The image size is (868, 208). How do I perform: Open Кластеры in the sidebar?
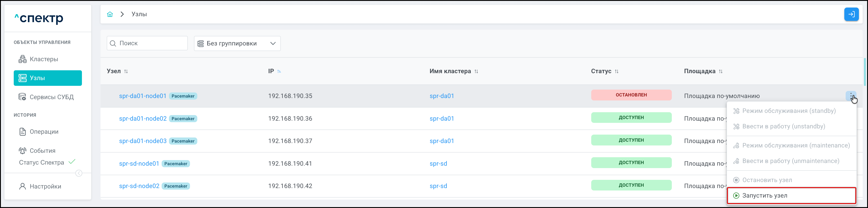(44, 59)
